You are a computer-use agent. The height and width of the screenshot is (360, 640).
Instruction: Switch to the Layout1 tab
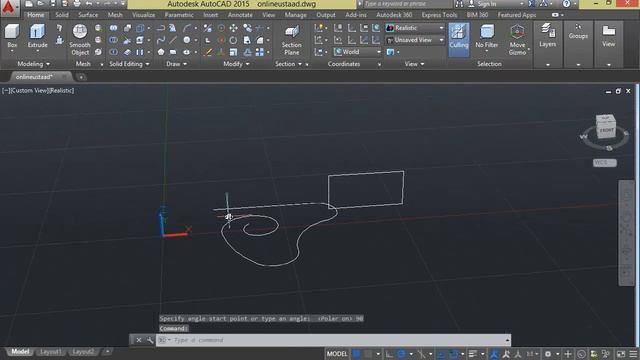click(51, 352)
